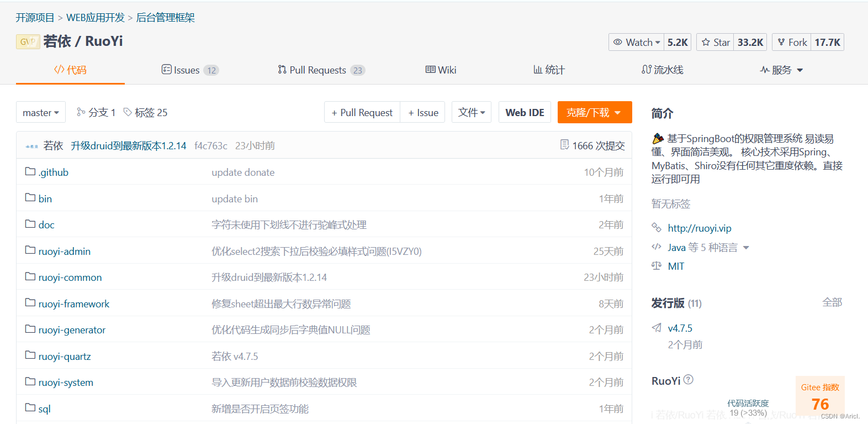
Task: Click 全部 to view all releases
Action: [x=832, y=302]
